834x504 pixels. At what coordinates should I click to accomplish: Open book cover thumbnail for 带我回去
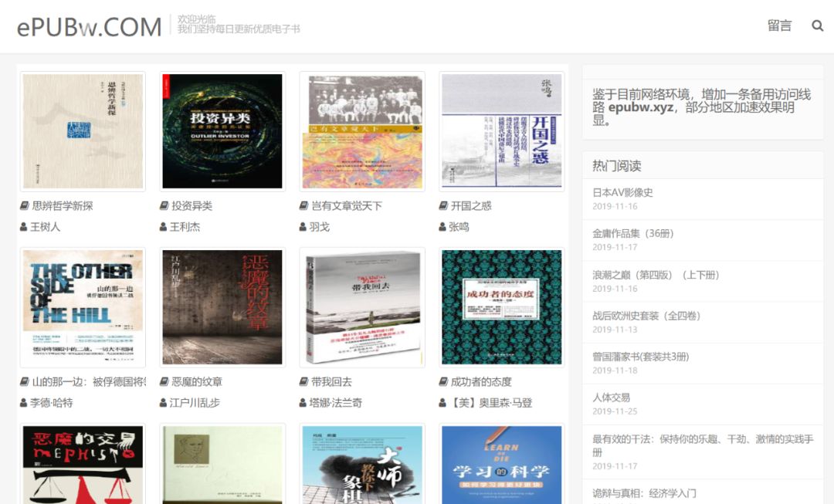pyautogui.click(x=362, y=306)
